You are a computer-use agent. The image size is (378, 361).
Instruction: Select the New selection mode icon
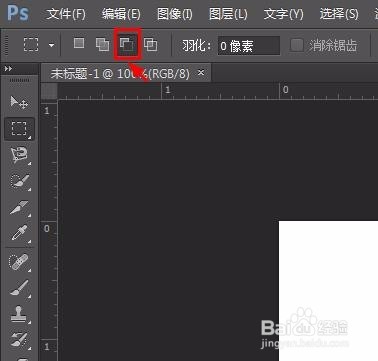79,43
